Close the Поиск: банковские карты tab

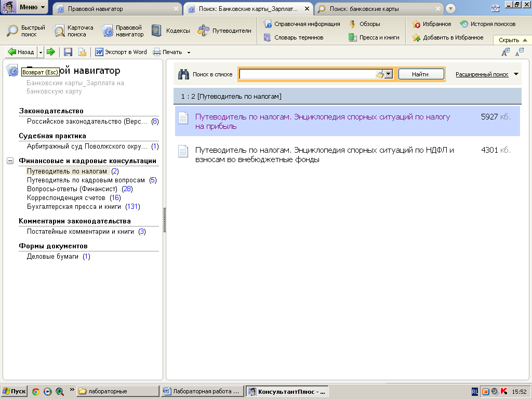(437, 9)
